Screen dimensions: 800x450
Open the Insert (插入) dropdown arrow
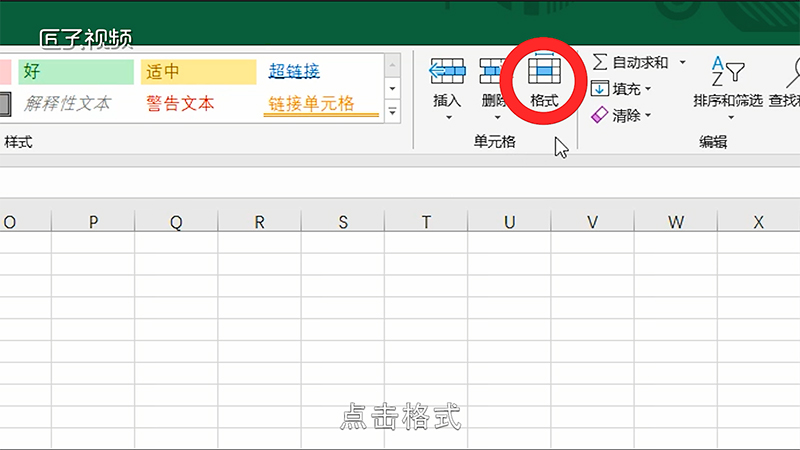pos(447,117)
